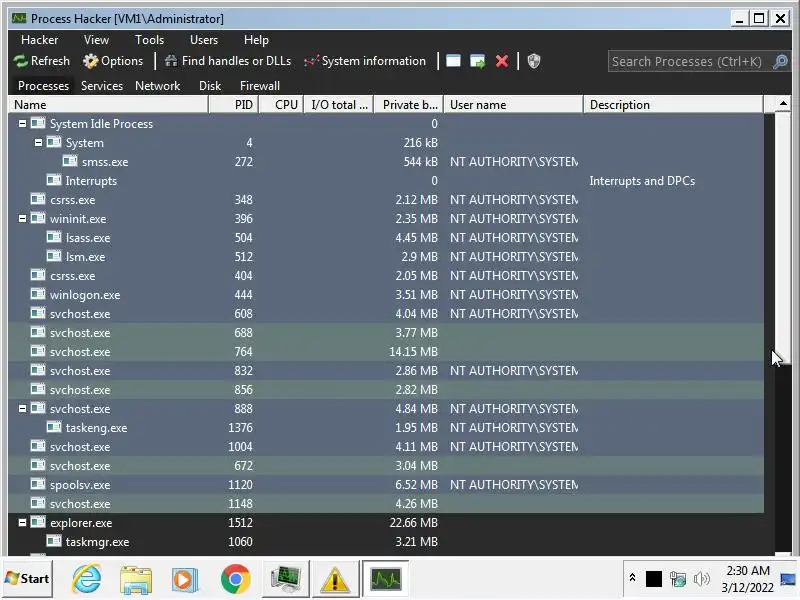Screen dimensions: 800x600
Task: Select csrss.exe with PID 404
Action: tap(386, 276)
